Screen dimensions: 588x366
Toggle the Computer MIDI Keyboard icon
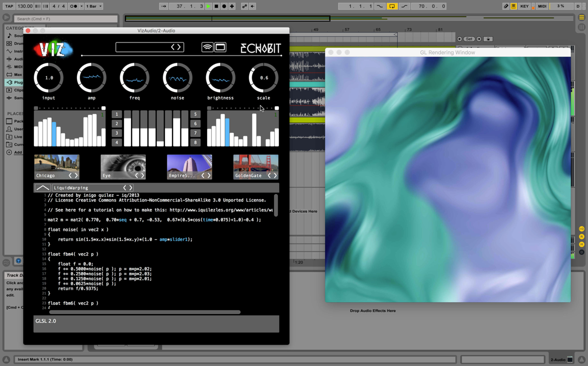click(x=513, y=6)
